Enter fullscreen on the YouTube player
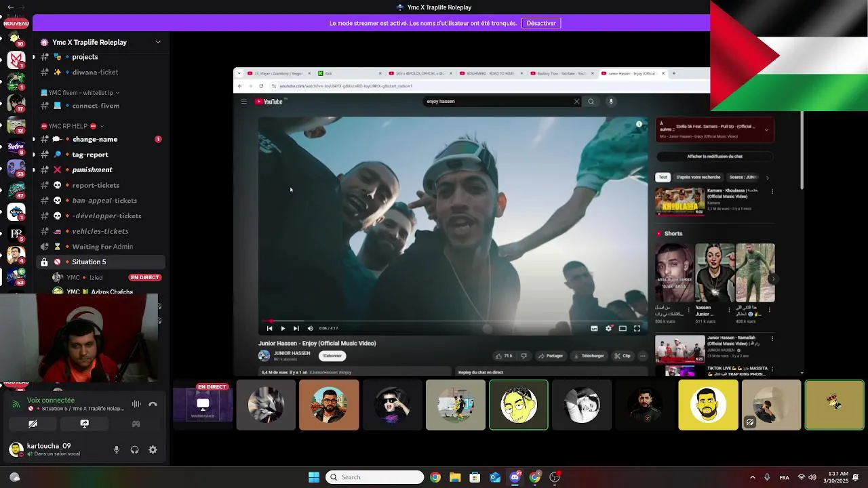This screenshot has height=488, width=868. (x=637, y=329)
